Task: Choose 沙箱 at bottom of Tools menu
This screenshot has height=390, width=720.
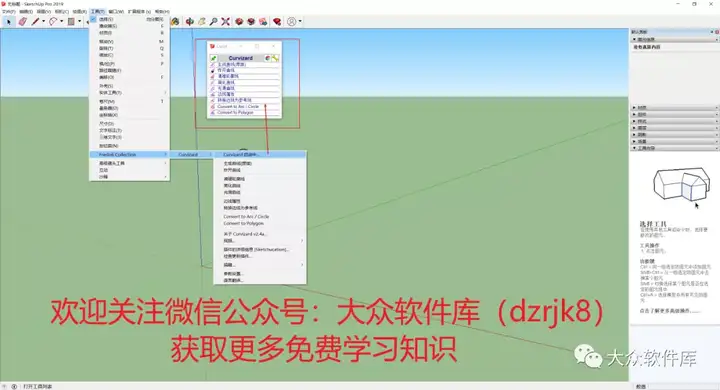Action: tap(129, 177)
